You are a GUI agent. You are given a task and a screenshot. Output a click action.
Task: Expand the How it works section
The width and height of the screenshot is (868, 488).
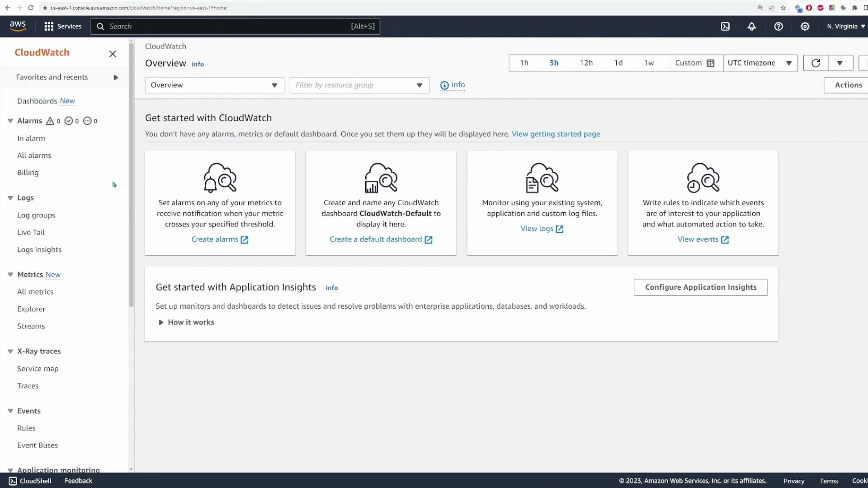(x=186, y=322)
